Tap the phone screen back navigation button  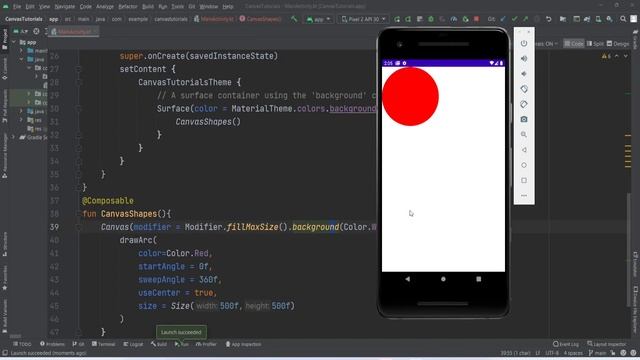tap(407, 279)
